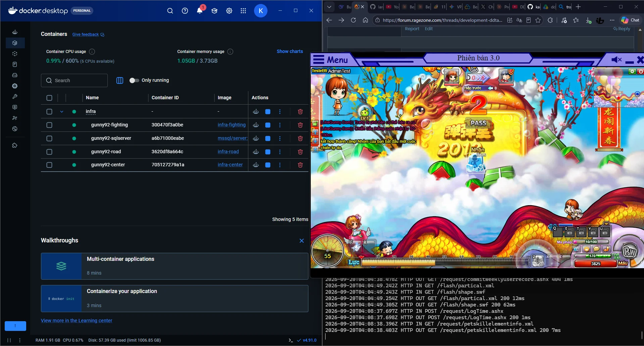The width and height of the screenshot is (644, 346).
Task: Mute the game sound speaker icon
Action: 616,60
